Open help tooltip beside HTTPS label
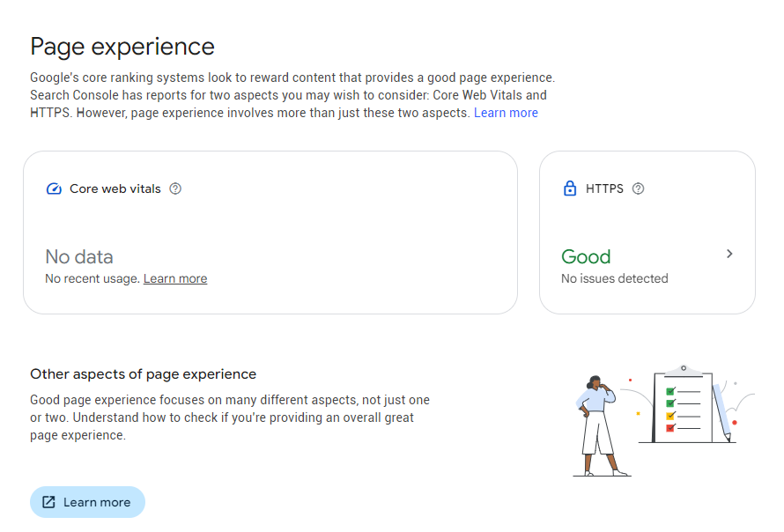 639,188
